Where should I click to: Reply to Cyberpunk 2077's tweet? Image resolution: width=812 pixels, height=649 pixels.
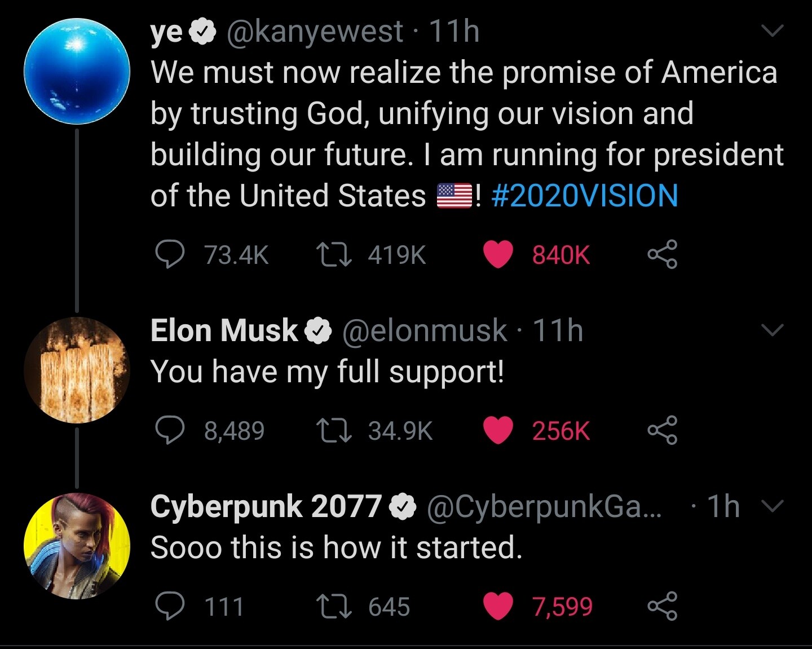coord(170,607)
